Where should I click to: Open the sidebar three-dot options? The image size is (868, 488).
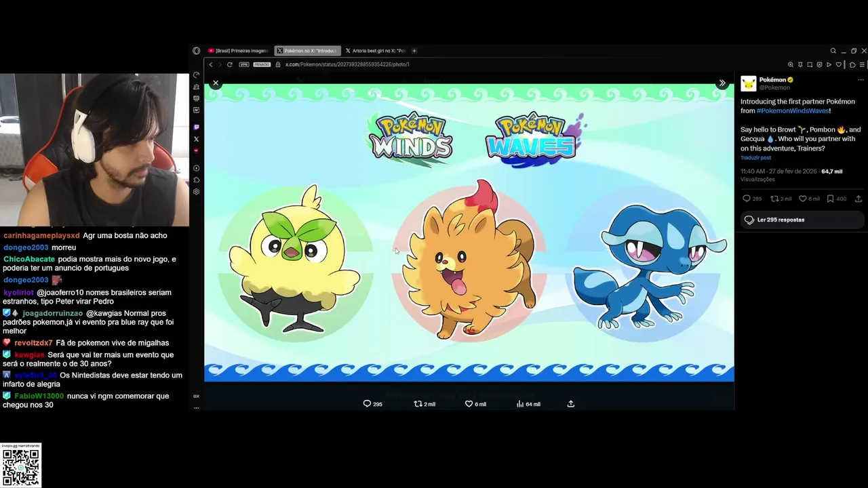coord(196,407)
